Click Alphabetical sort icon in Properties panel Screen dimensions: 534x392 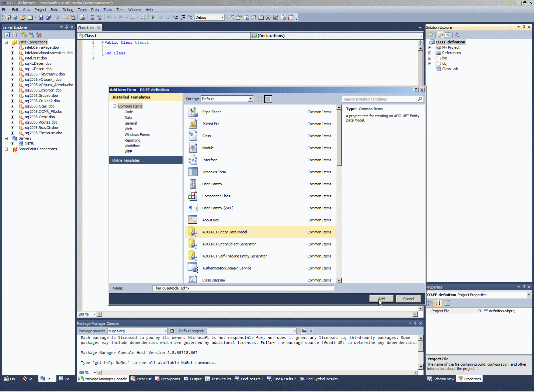coord(438,303)
